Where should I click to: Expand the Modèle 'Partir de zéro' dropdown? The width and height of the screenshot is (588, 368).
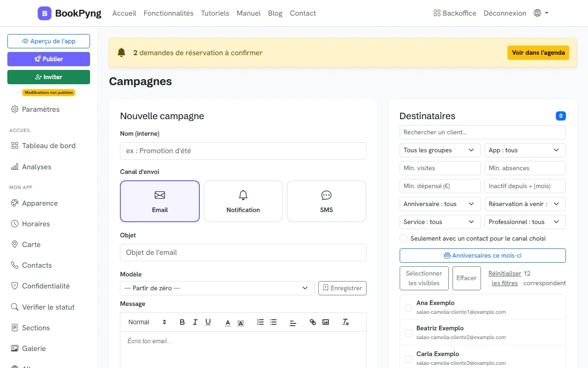217,288
